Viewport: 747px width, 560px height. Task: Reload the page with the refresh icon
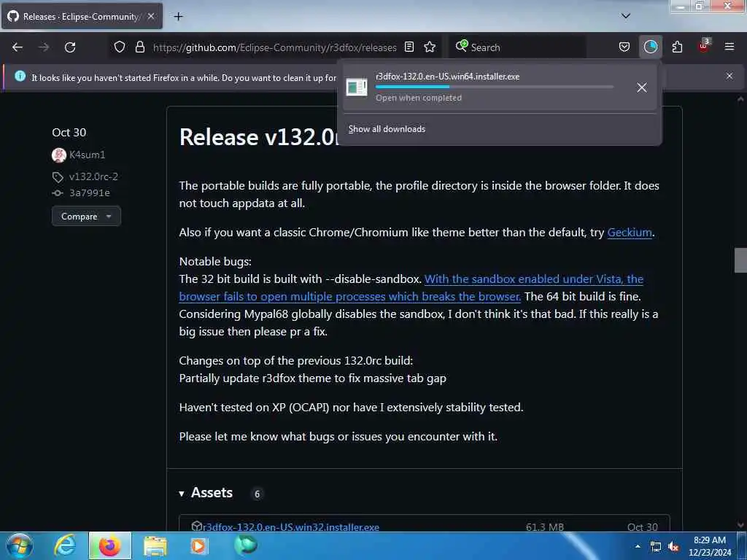tap(70, 47)
